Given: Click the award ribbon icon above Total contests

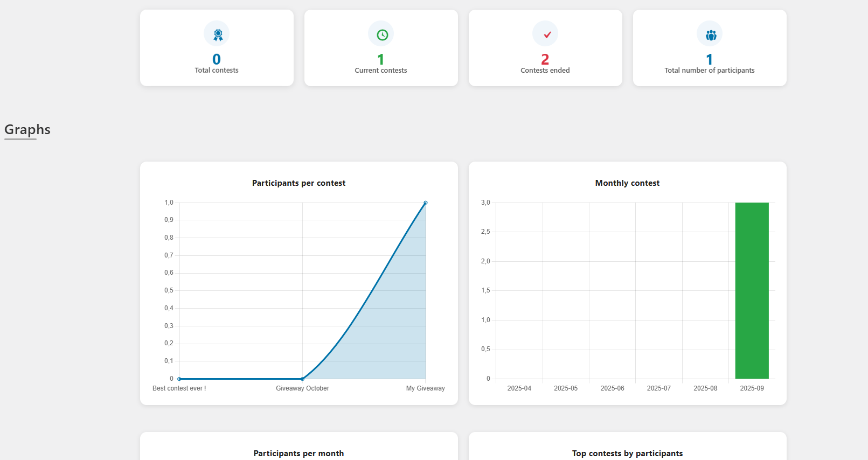Looking at the screenshot, I should (x=217, y=34).
